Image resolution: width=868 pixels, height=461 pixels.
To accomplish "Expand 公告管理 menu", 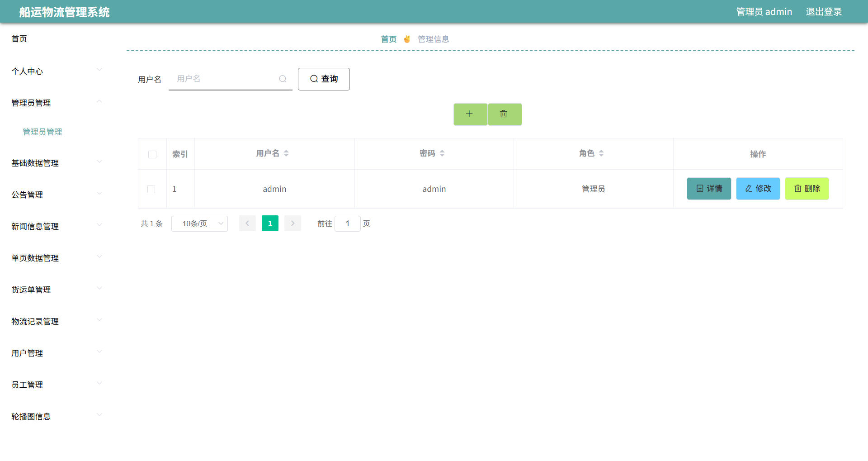I will pos(57,195).
